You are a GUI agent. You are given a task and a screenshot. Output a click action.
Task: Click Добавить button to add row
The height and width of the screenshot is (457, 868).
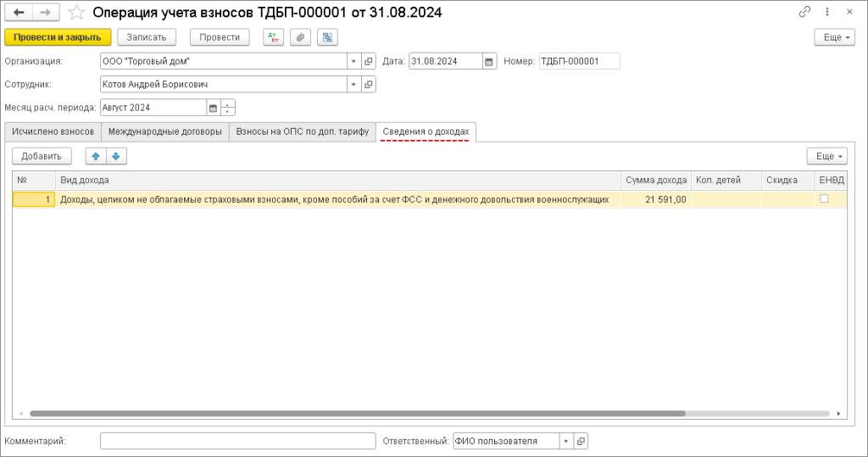[42, 156]
